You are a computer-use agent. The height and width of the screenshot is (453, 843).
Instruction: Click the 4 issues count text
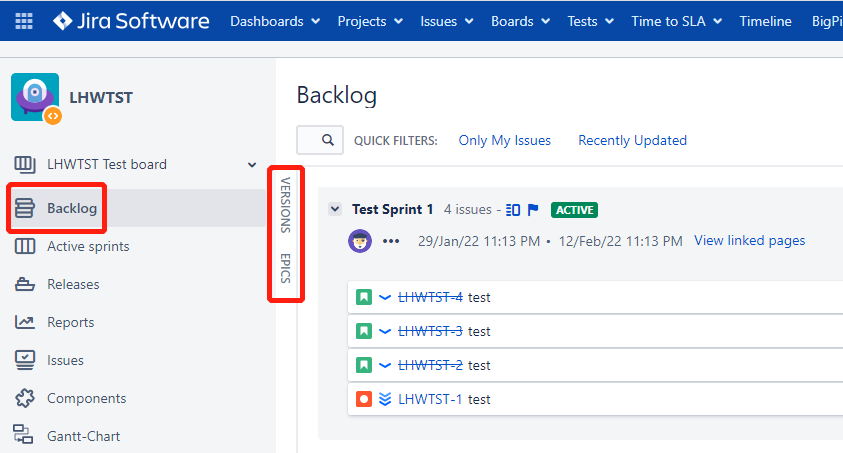[x=468, y=210]
